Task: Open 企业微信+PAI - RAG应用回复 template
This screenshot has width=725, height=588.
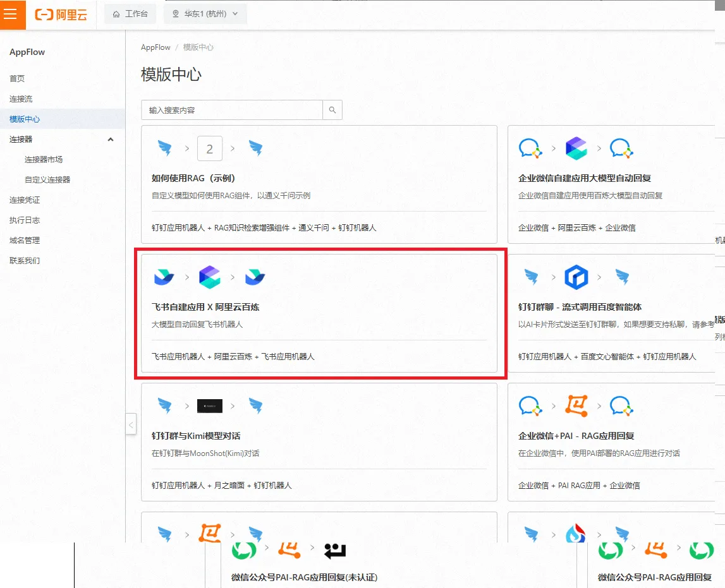Action: [576, 436]
